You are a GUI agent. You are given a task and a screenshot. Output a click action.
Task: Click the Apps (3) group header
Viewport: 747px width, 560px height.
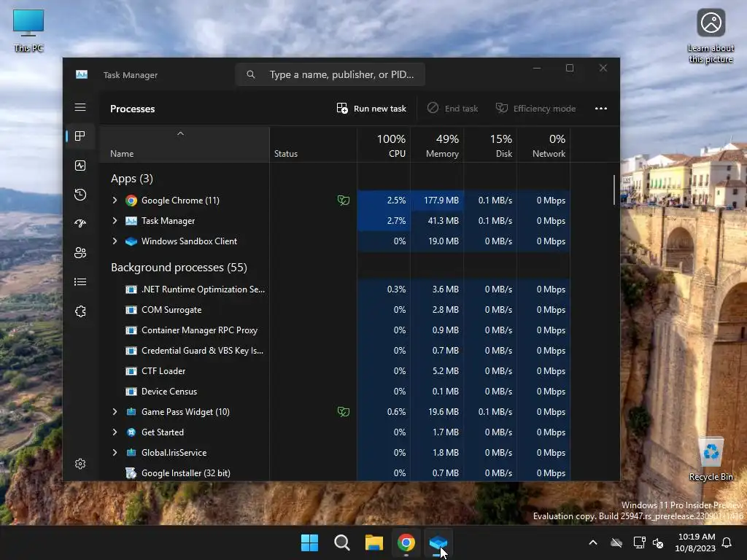pos(132,179)
